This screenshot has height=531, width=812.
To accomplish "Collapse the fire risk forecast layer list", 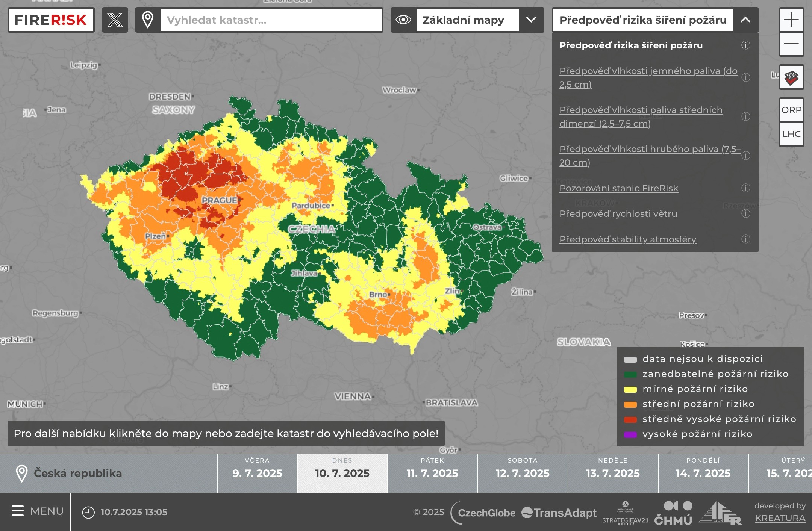I will coord(745,20).
